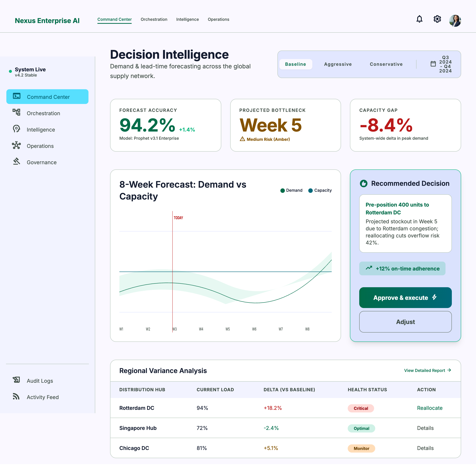This screenshot has height=473, width=476.
Task: Click the Governance gavel icon
Action: pyautogui.click(x=17, y=161)
